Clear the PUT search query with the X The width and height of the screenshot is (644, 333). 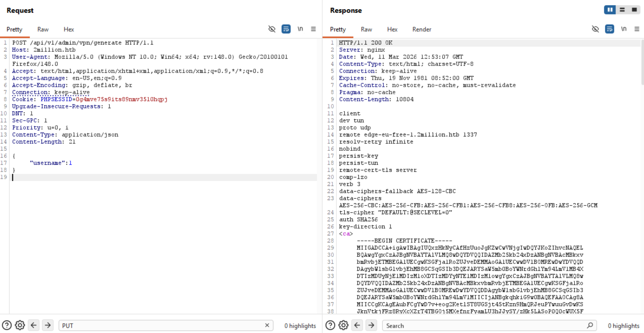pos(267,325)
